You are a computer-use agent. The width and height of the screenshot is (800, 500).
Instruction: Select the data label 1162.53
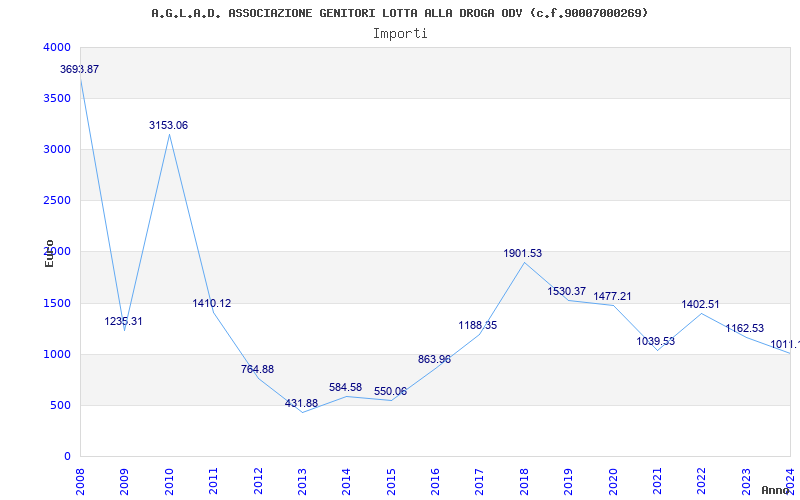pos(745,328)
